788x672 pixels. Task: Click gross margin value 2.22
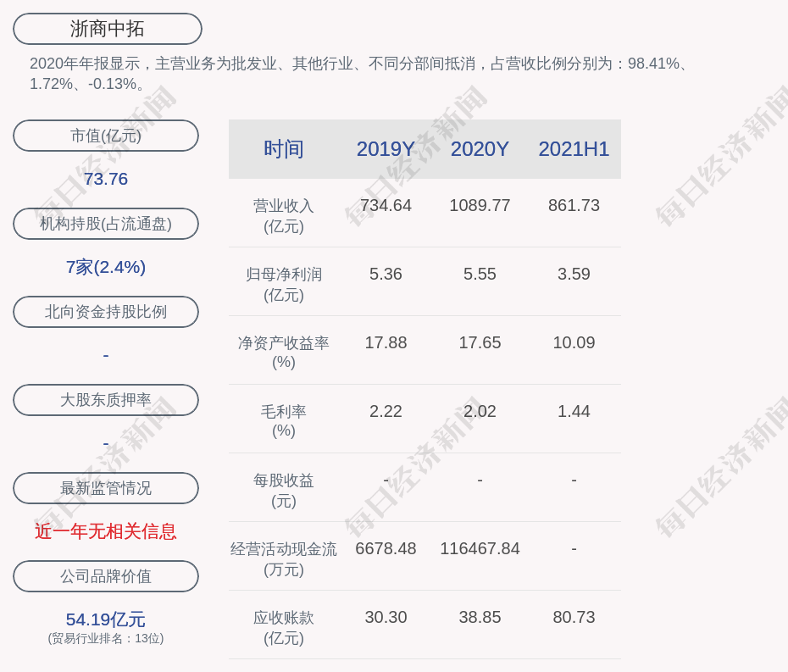tap(386, 411)
